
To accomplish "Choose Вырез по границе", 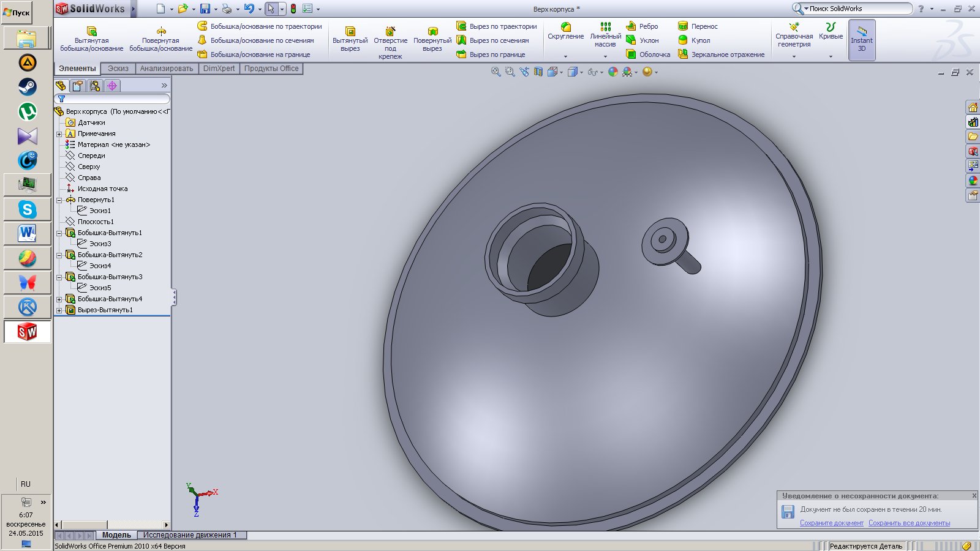I will (x=491, y=54).
